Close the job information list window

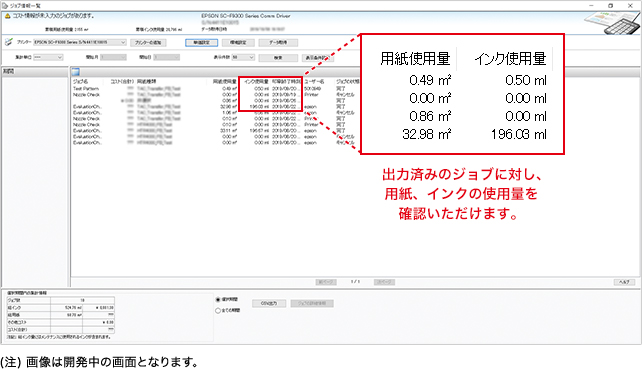(x=630, y=6)
